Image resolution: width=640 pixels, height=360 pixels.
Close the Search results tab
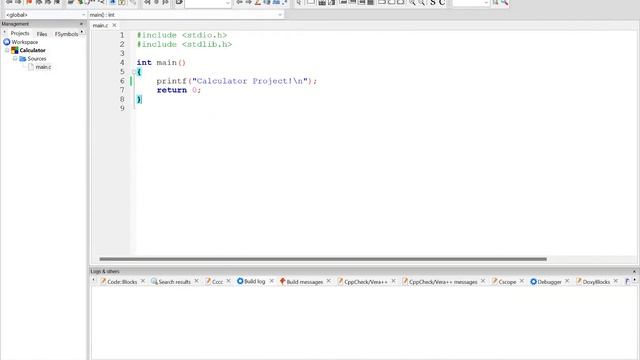196,281
